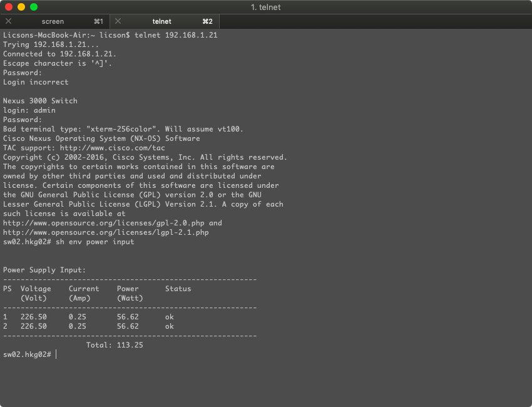Screen dimensions: 532x407
Task: Click the ⌘2 shortcut label on telnet tab
Action: click(207, 21)
